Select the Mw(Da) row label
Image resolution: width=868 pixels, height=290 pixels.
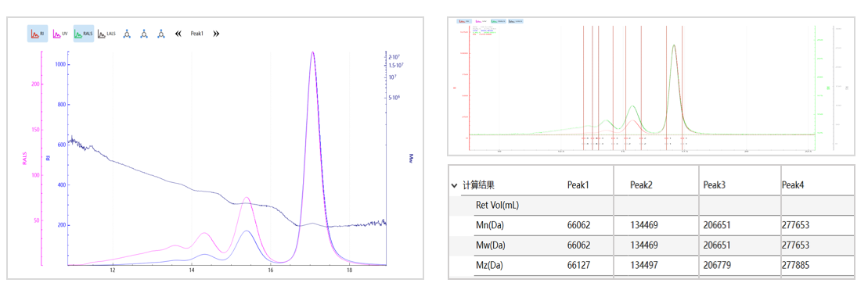[491, 245]
